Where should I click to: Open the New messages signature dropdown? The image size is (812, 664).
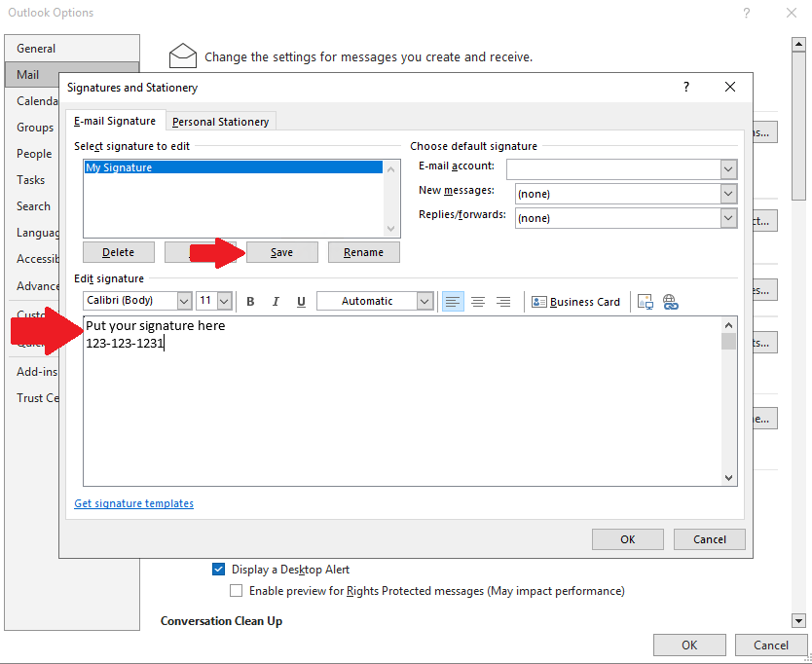728,194
